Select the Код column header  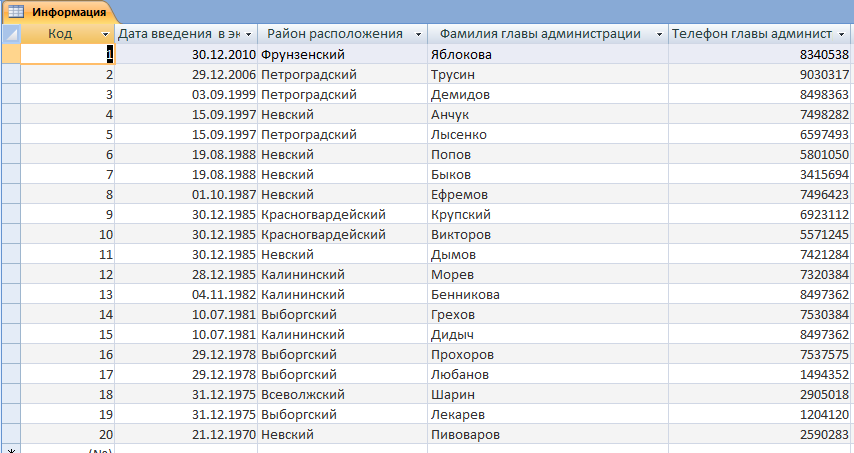68,34
